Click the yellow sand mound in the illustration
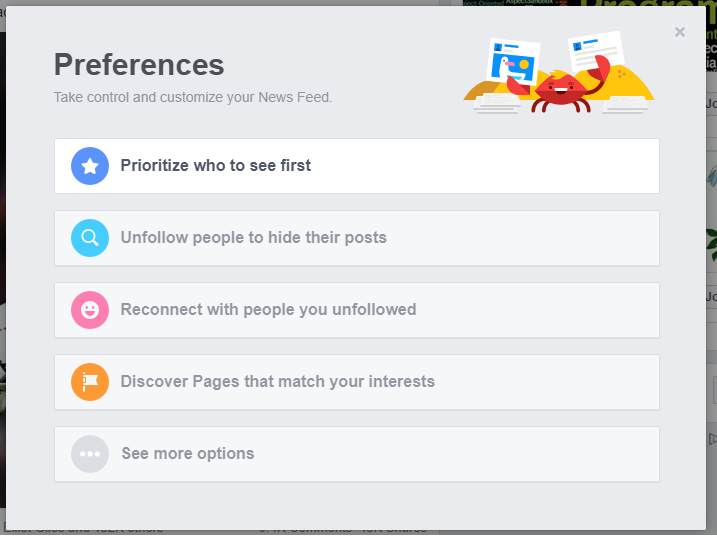The width and height of the screenshot is (717, 536). tap(633, 85)
